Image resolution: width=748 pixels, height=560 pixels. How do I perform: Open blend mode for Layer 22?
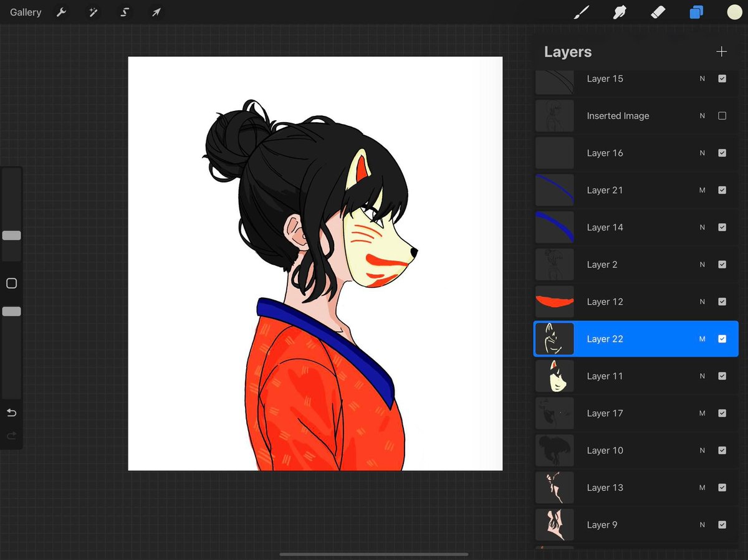[x=702, y=339]
